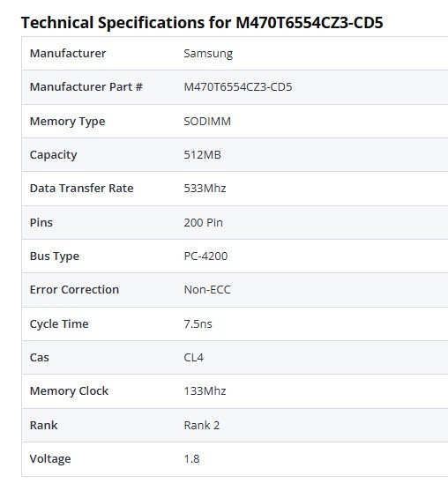
Task: Click the Data Transfer Rate label
Action: 82,189
